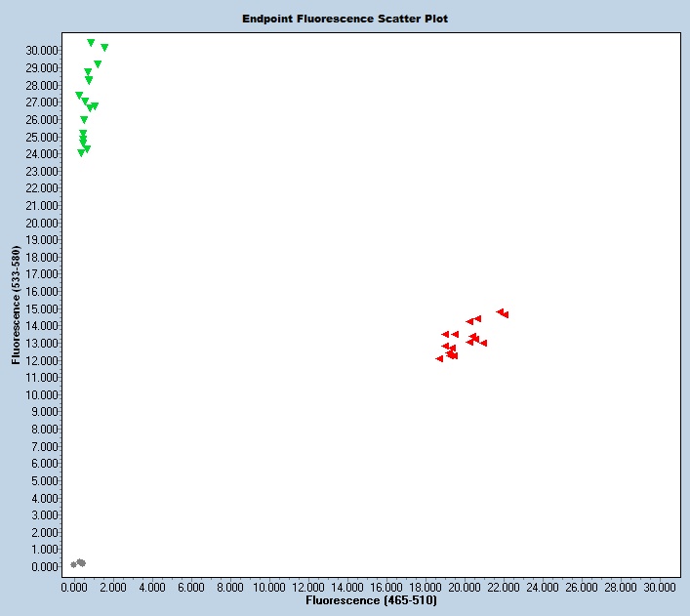Select the 20.000 label on the x-axis

tap(465, 588)
